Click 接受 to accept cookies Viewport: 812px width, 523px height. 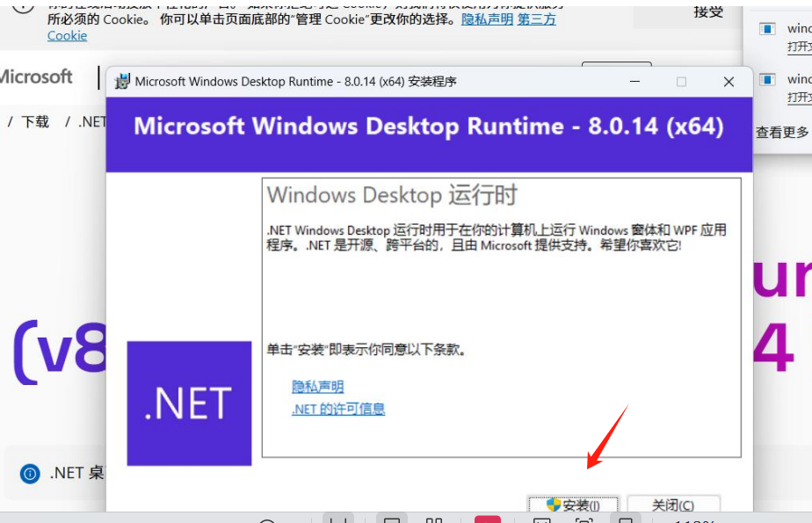708,11
